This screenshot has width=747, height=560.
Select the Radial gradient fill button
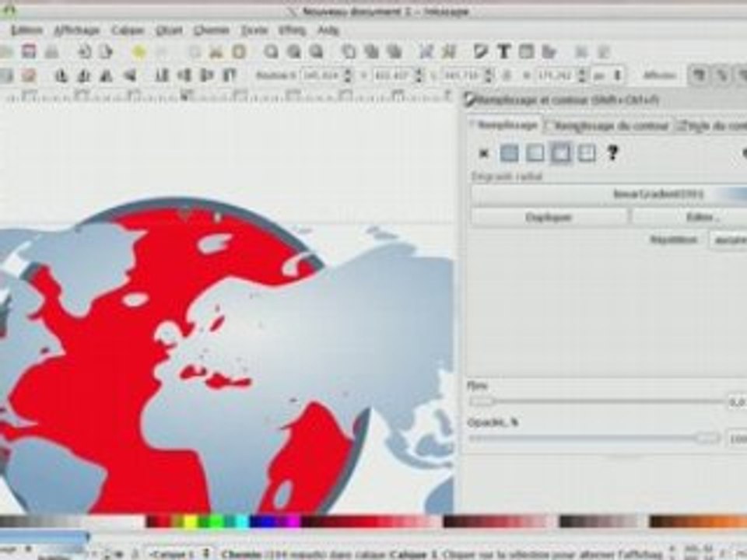(x=561, y=153)
